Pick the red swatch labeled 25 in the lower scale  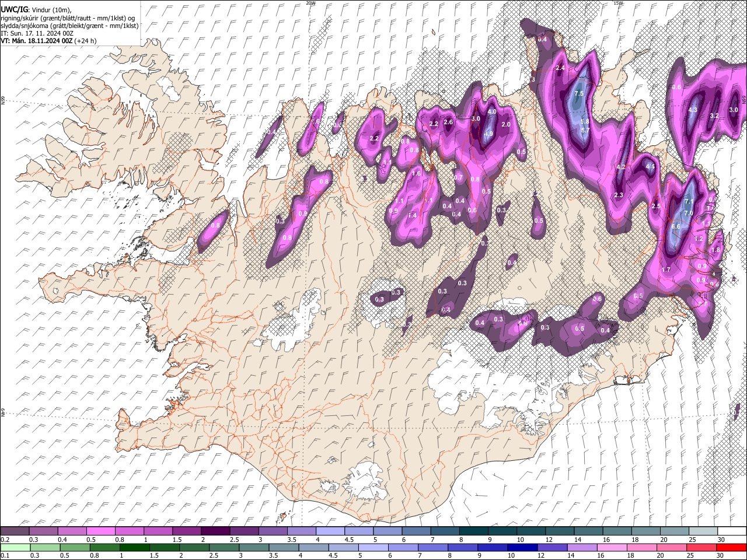(700, 547)
